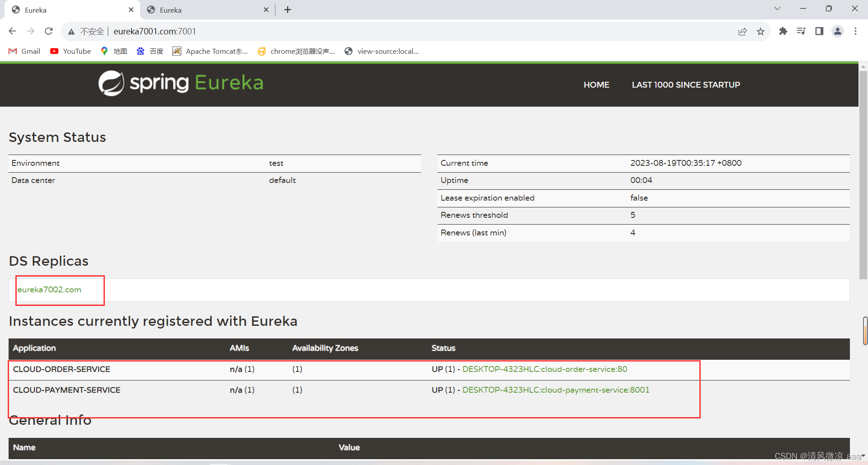Screen dimensions: 868x465
Task: Open Chrome's three-dot menu
Action: click(x=855, y=31)
